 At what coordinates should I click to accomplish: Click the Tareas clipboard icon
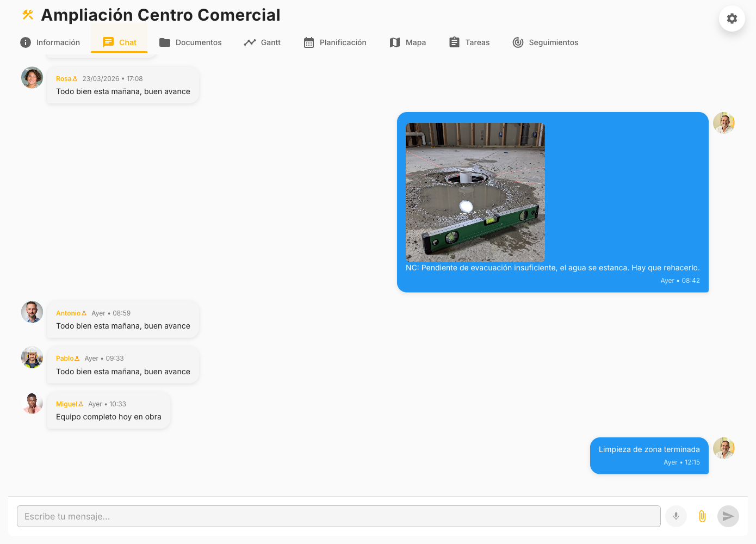click(455, 42)
